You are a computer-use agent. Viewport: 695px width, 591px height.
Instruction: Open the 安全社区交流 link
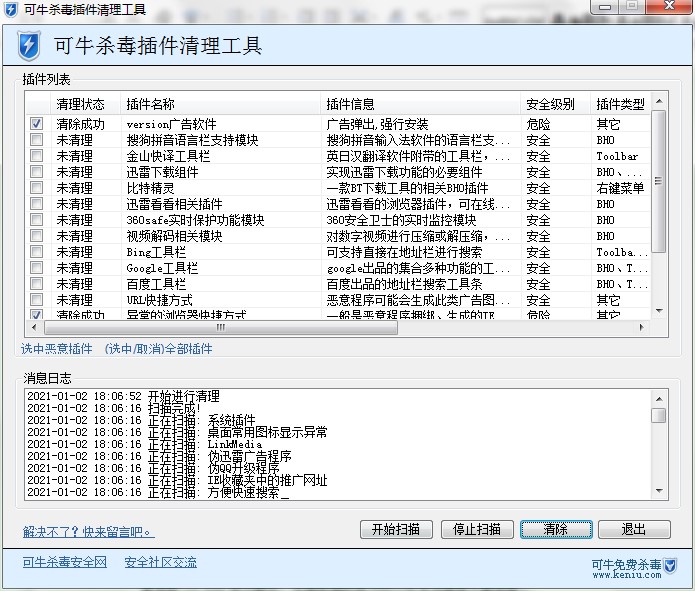[x=160, y=562]
